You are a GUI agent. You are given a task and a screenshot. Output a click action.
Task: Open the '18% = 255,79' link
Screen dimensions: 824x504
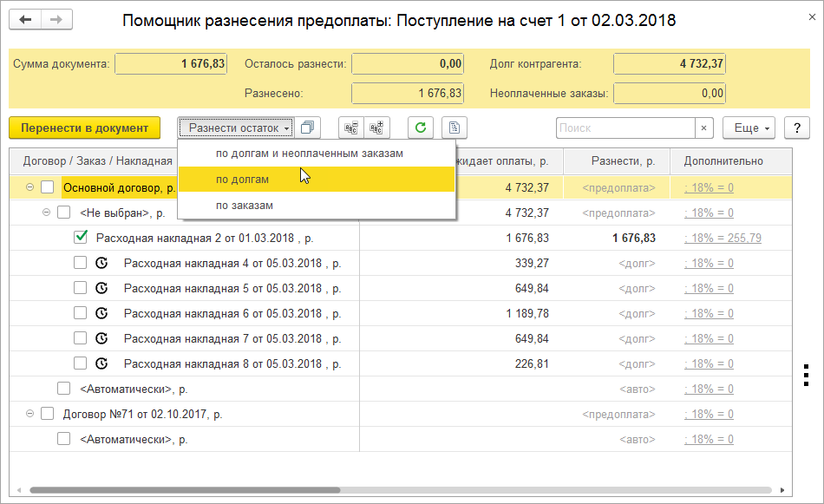coord(723,238)
